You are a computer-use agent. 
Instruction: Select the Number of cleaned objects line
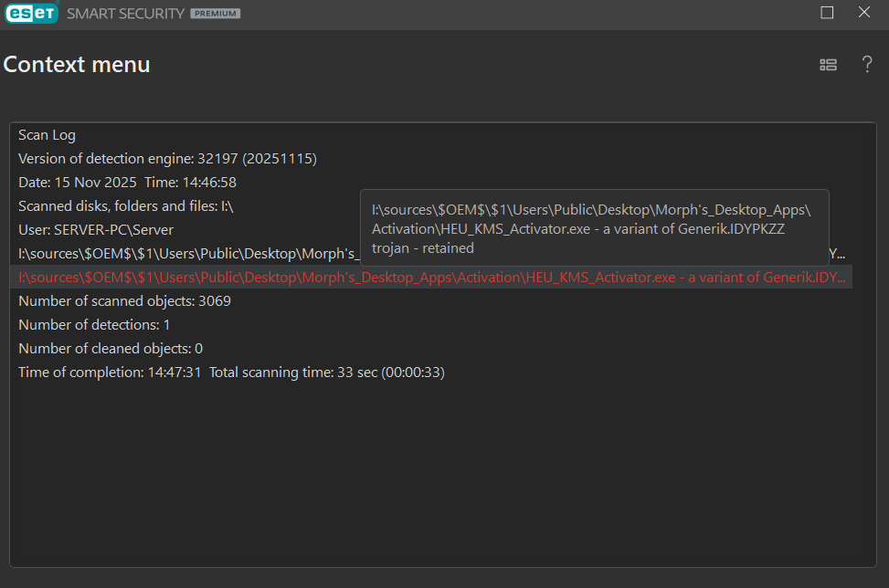tap(111, 348)
